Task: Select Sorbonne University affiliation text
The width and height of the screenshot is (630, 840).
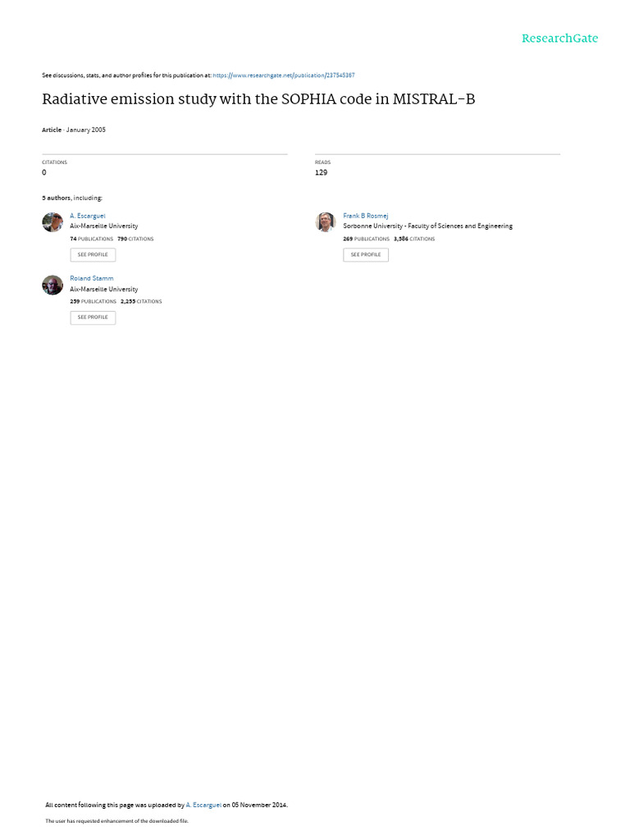Action: (x=427, y=226)
